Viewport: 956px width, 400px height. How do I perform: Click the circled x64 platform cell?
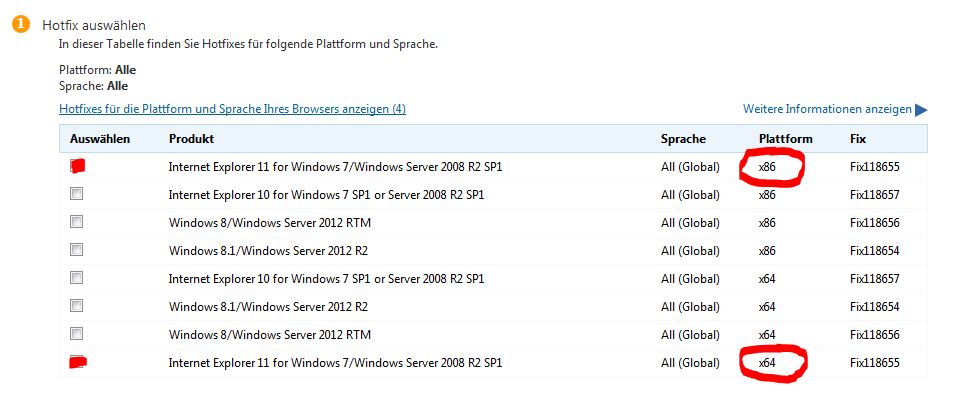[768, 362]
